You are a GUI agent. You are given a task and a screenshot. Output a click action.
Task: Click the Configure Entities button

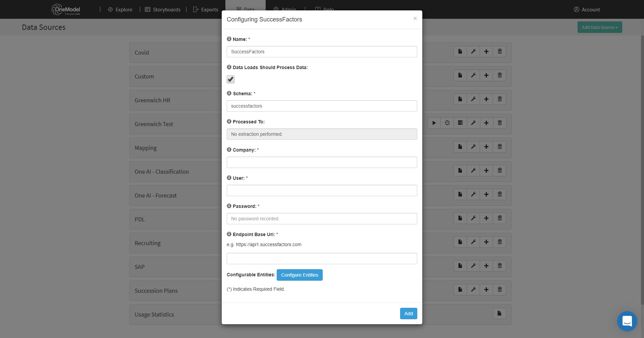300,275
